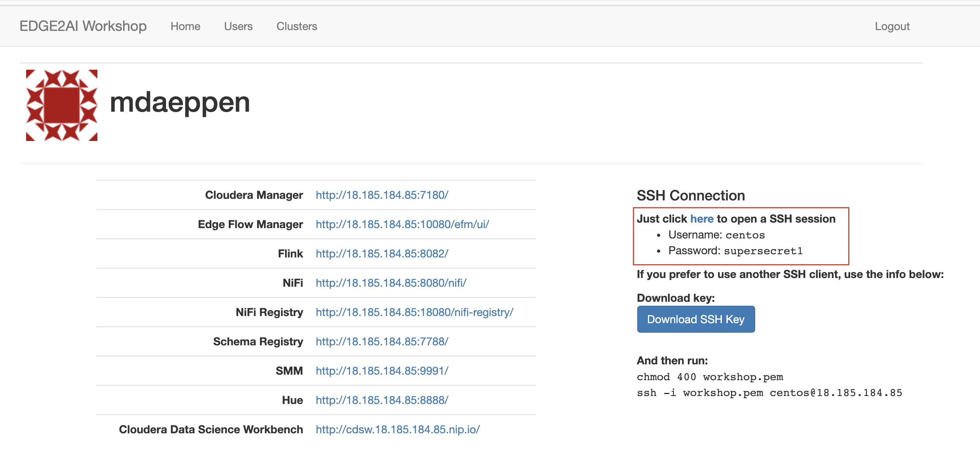This screenshot has width=980, height=461.
Task: Click the Download SSH Key button
Action: click(696, 319)
